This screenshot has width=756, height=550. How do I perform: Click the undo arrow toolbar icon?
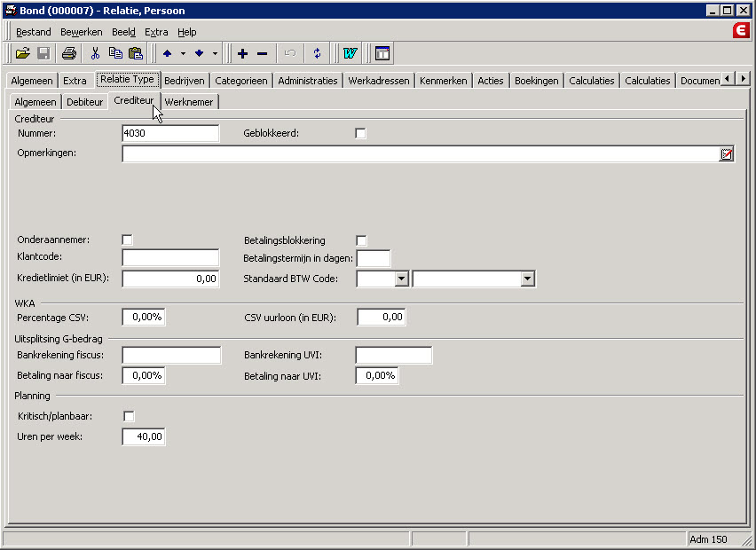290,53
